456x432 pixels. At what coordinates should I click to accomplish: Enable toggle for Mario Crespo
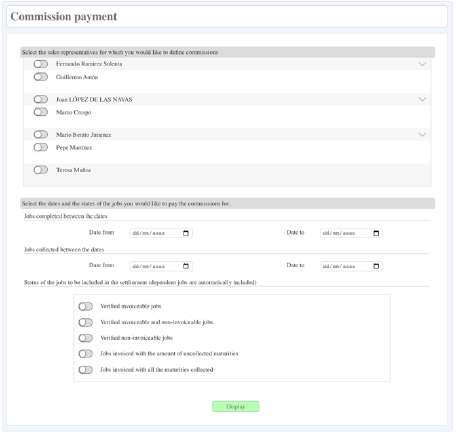tap(41, 112)
